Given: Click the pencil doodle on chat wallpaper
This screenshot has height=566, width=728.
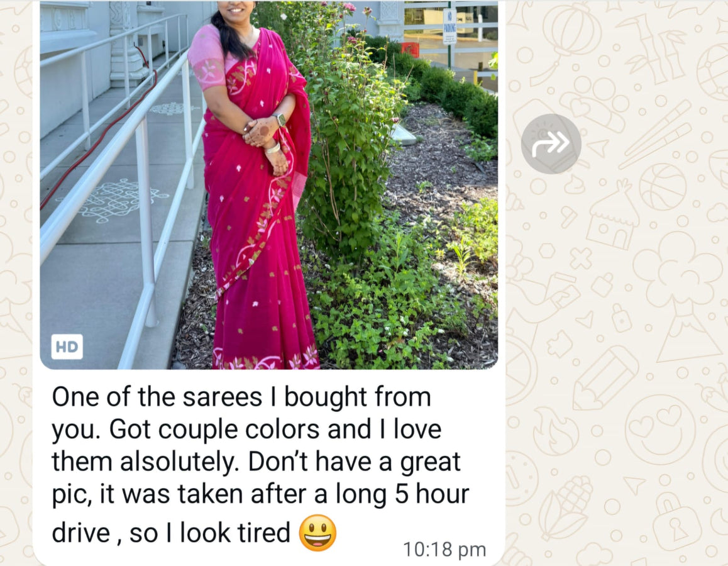Looking at the screenshot, I should (x=605, y=379).
